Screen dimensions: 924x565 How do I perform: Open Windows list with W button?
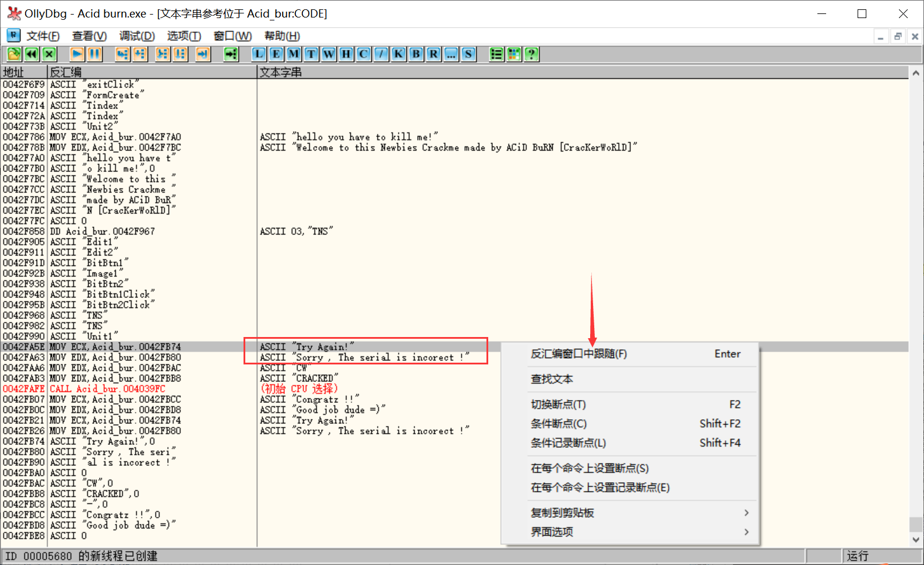click(329, 54)
